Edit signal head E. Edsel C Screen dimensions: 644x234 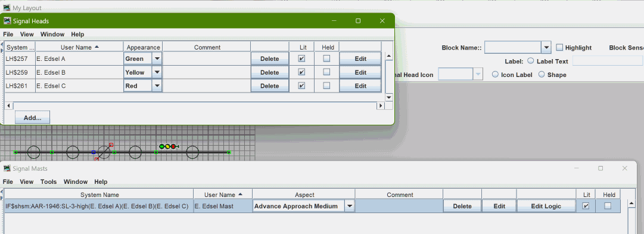coord(360,86)
